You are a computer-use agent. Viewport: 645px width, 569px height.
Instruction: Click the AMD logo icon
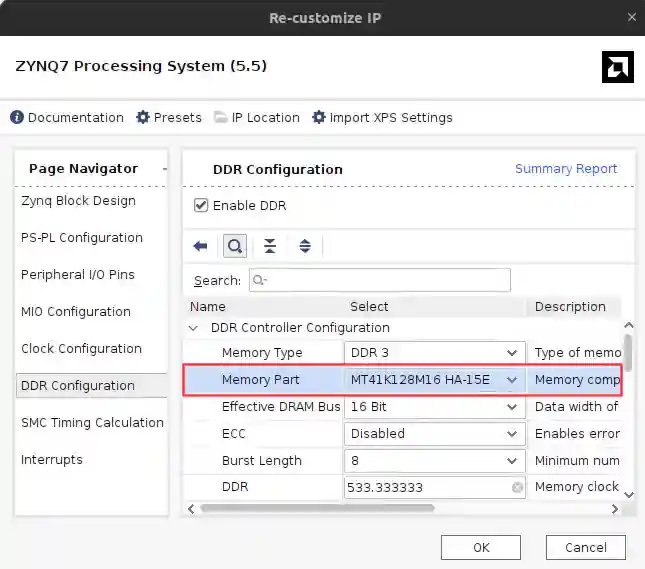[x=617, y=67]
